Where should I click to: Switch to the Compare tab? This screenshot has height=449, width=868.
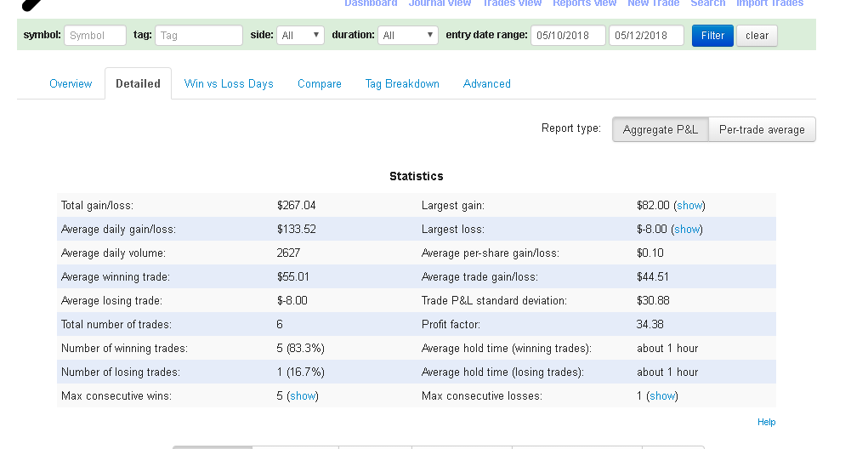pyautogui.click(x=320, y=83)
